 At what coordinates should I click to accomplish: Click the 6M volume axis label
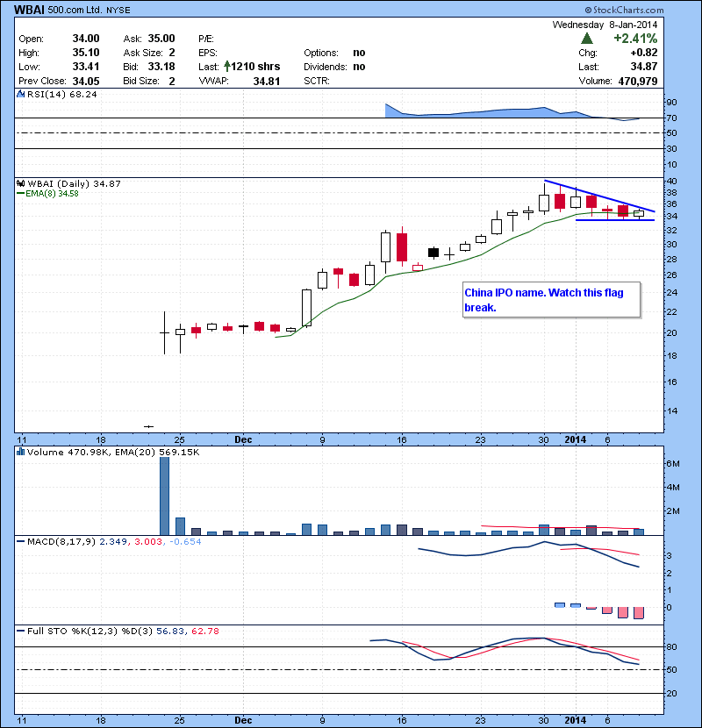point(673,463)
